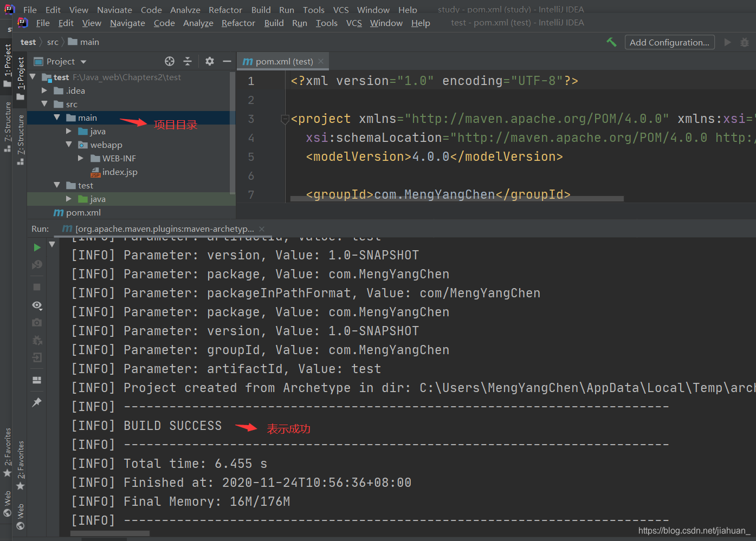
Task: Toggle the 2: Favorites tool window button
Action: tap(21, 465)
